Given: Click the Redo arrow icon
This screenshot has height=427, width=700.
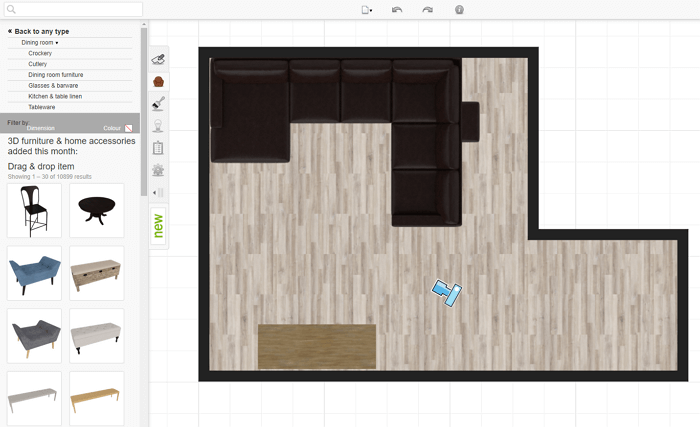Looking at the screenshot, I should tap(428, 9).
